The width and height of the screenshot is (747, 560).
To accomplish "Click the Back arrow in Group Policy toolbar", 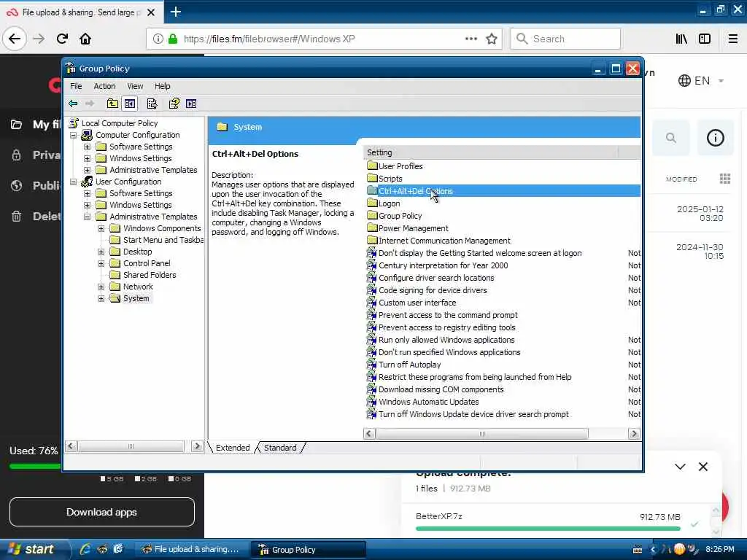I will [73, 104].
